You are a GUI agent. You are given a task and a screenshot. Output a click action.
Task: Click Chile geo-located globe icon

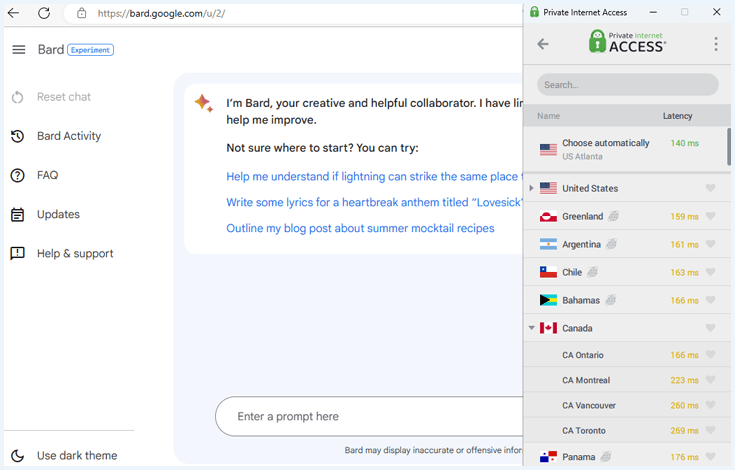point(592,272)
